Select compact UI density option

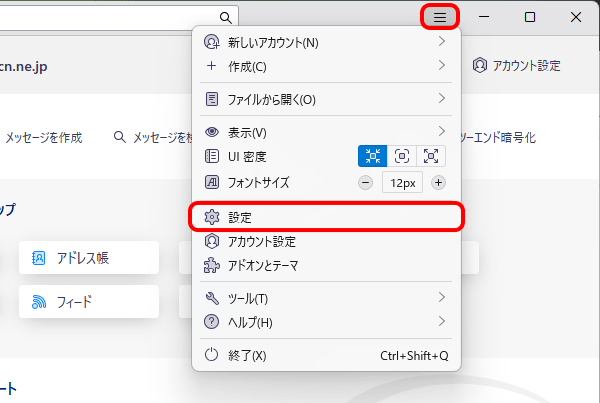click(x=373, y=156)
